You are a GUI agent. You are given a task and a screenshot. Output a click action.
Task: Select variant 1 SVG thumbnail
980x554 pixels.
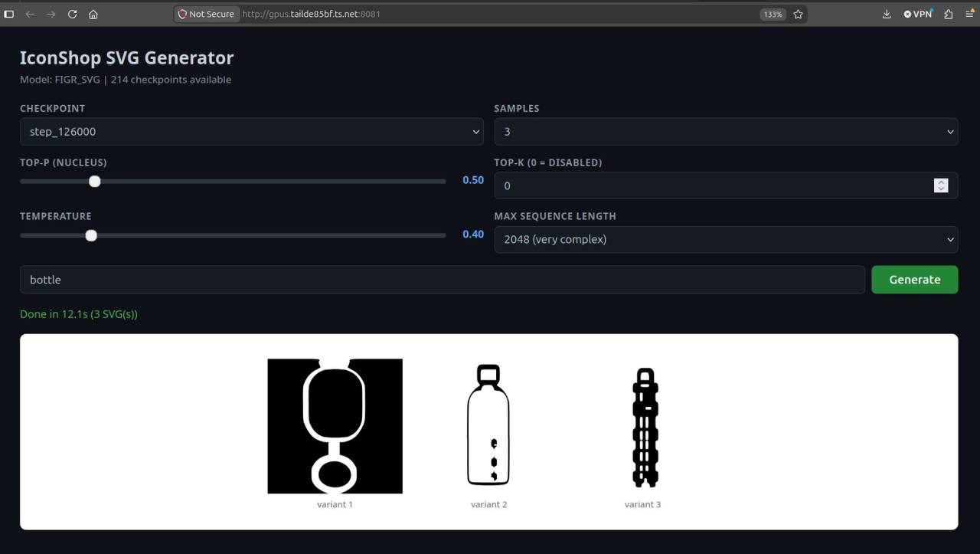335,426
